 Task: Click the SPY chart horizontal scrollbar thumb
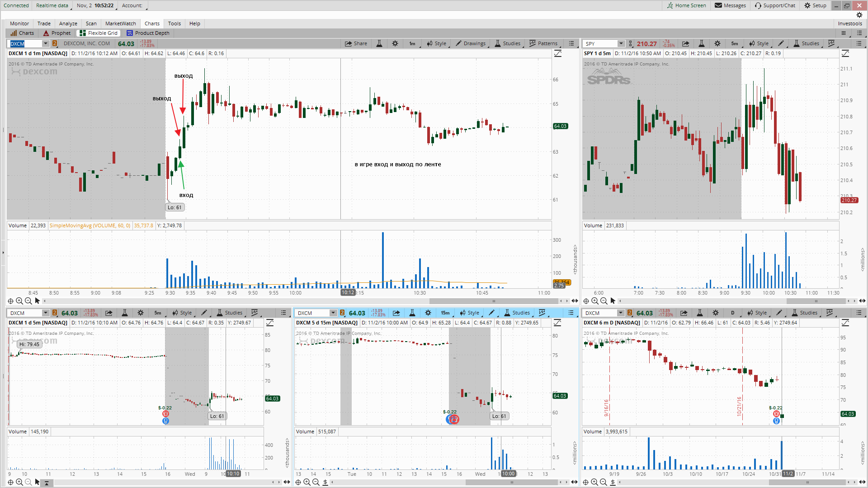[x=816, y=301]
